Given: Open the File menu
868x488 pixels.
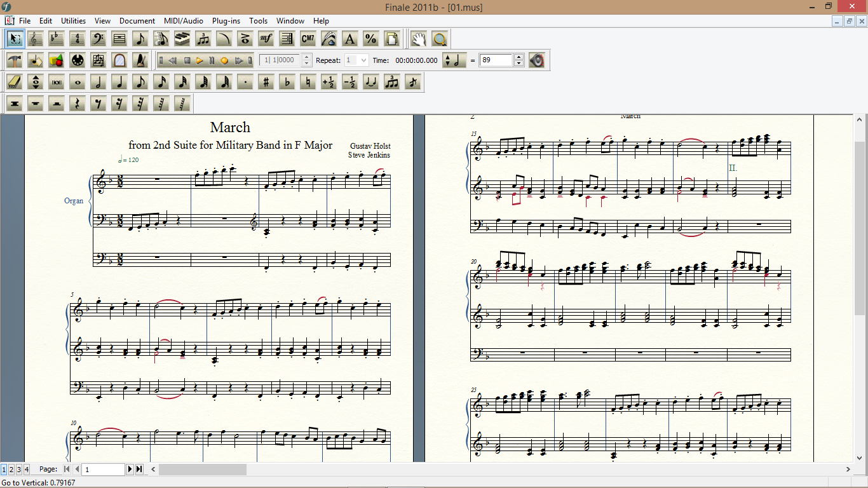Looking at the screenshot, I should (x=25, y=21).
